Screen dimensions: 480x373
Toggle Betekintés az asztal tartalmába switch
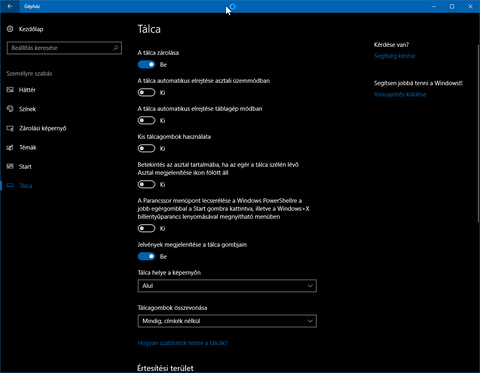click(146, 184)
